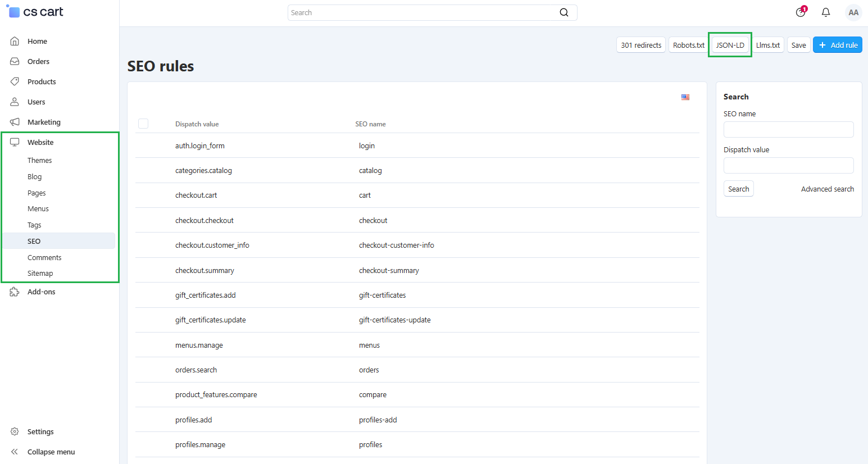Tick the select-all checkbox in table header
Image resolution: width=868 pixels, height=464 pixels.
pyautogui.click(x=143, y=124)
